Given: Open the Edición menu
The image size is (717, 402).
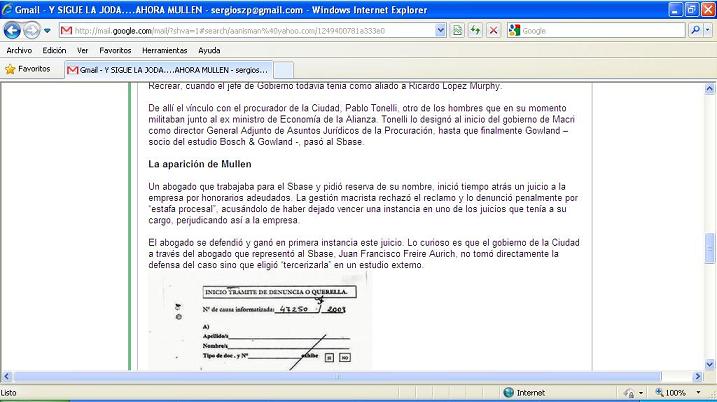Looking at the screenshot, I should (x=54, y=50).
